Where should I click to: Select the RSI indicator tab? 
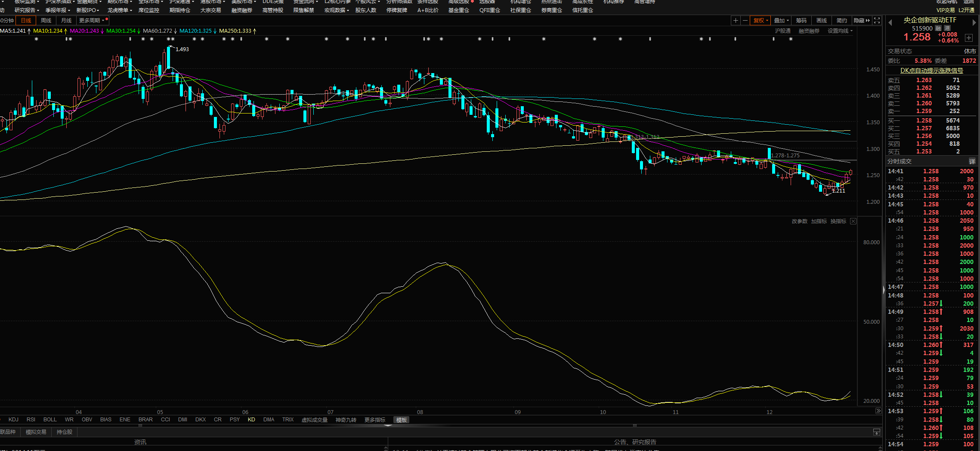pos(31,420)
